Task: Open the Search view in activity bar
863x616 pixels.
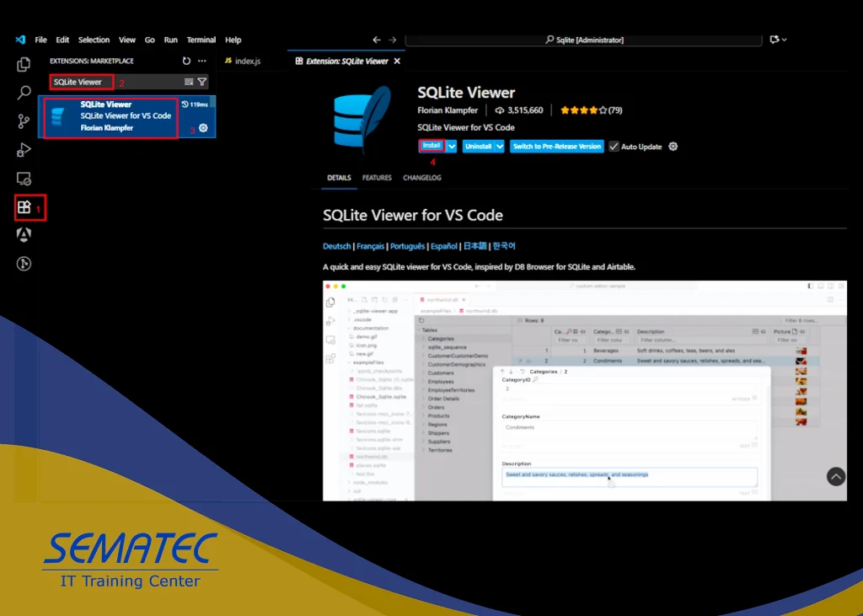Action: point(24,93)
